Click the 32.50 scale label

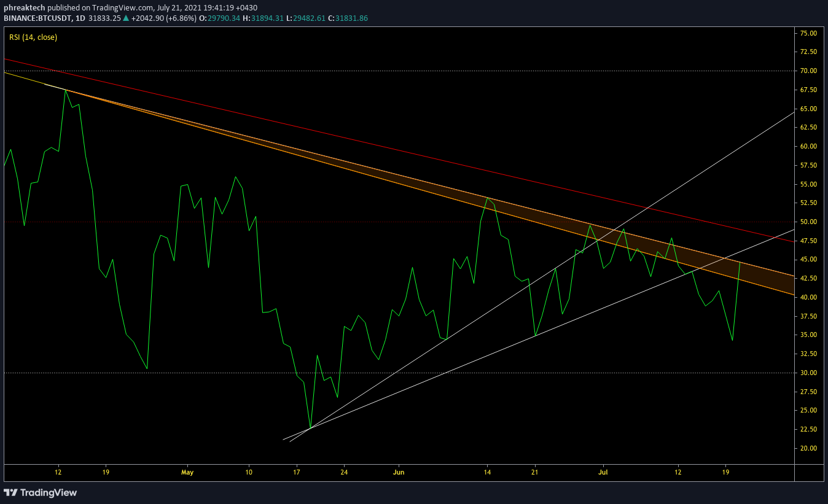(x=808, y=354)
